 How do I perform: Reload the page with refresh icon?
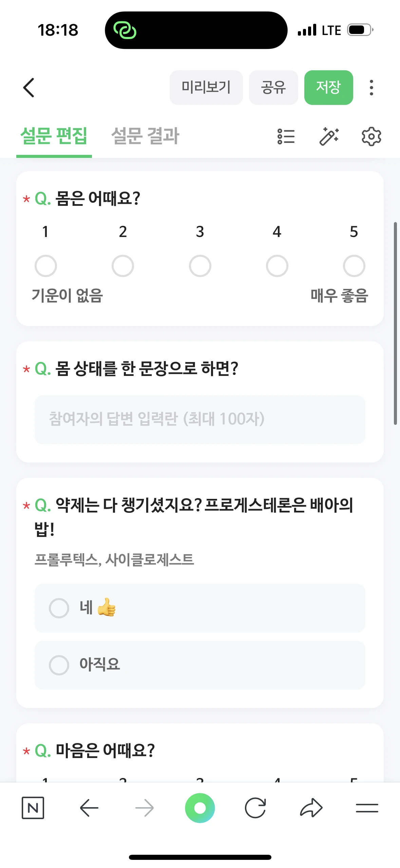click(255, 808)
